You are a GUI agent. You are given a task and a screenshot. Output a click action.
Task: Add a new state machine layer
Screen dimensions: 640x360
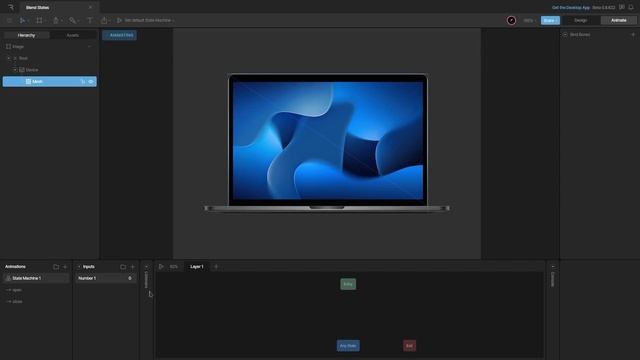click(x=216, y=267)
